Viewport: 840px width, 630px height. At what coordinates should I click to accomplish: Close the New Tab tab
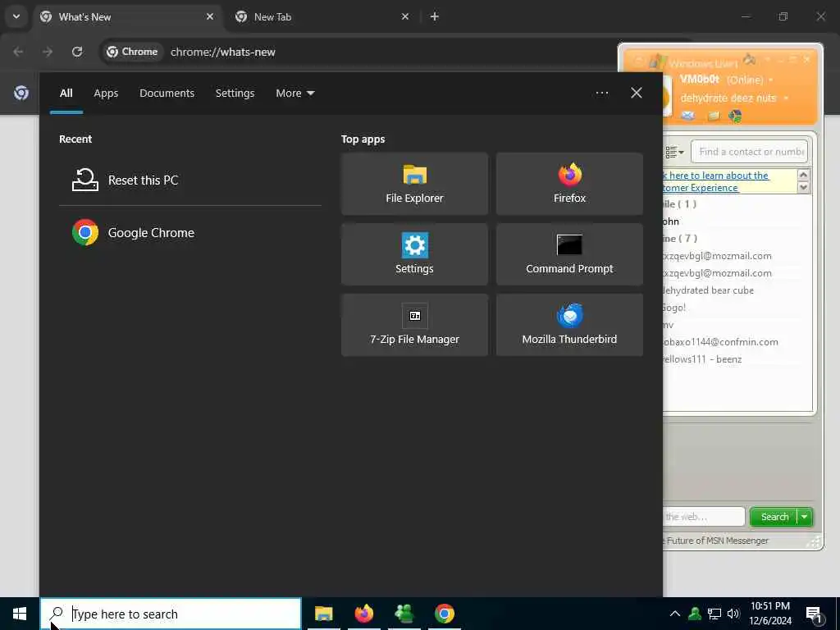[405, 16]
